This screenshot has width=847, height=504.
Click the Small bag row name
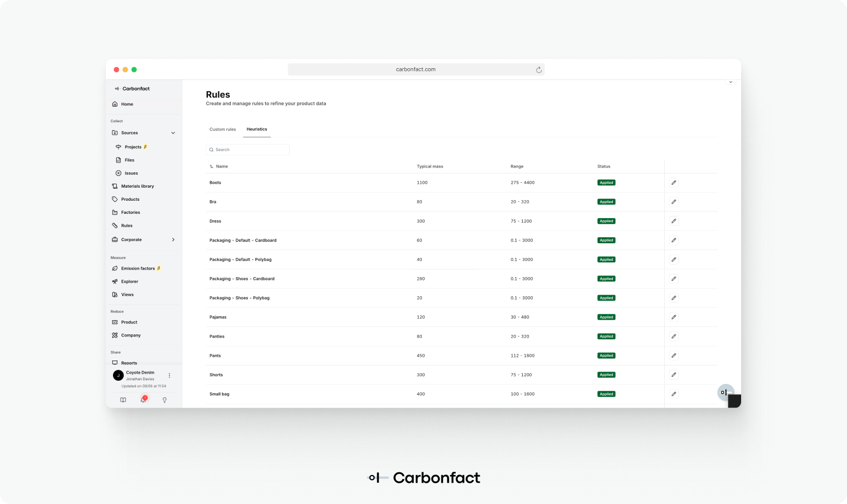219,394
